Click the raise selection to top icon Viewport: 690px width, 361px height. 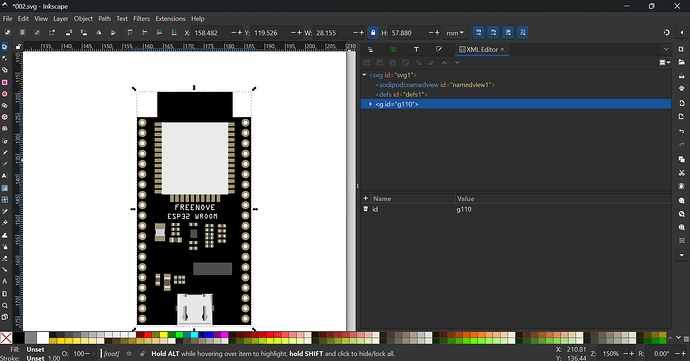click(x=130, y=33)
